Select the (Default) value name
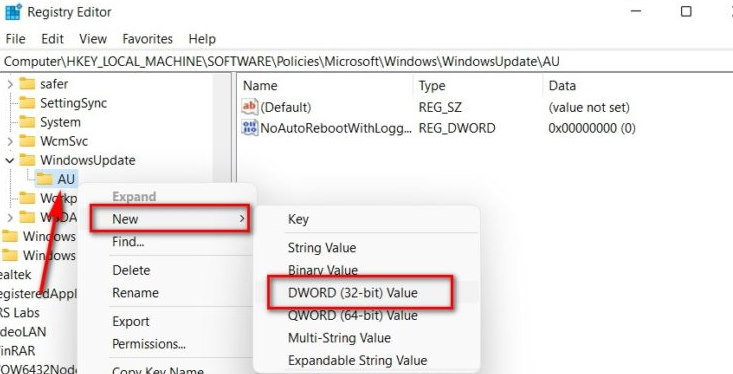Screen dimensions: 733x374 tap(286, 108)
